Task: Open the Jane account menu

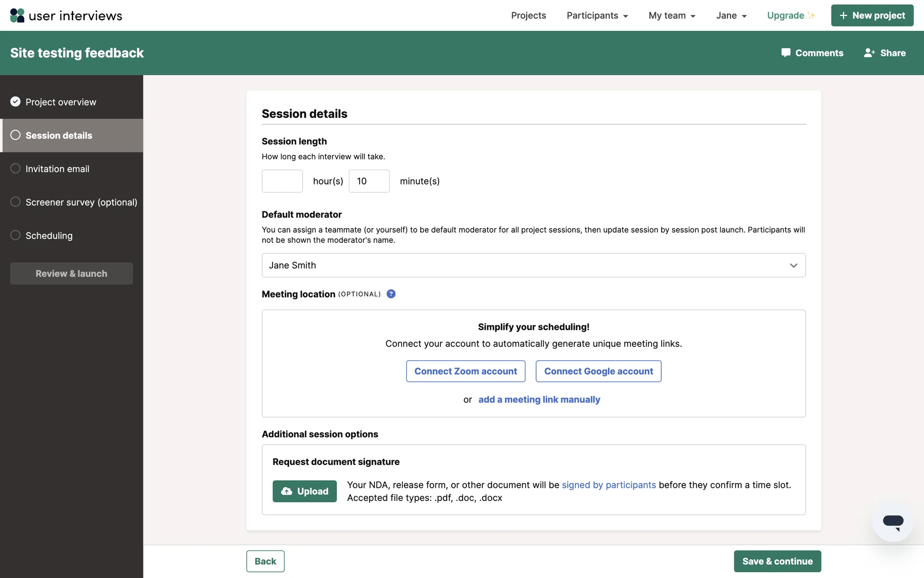Action: click(731, 15)
